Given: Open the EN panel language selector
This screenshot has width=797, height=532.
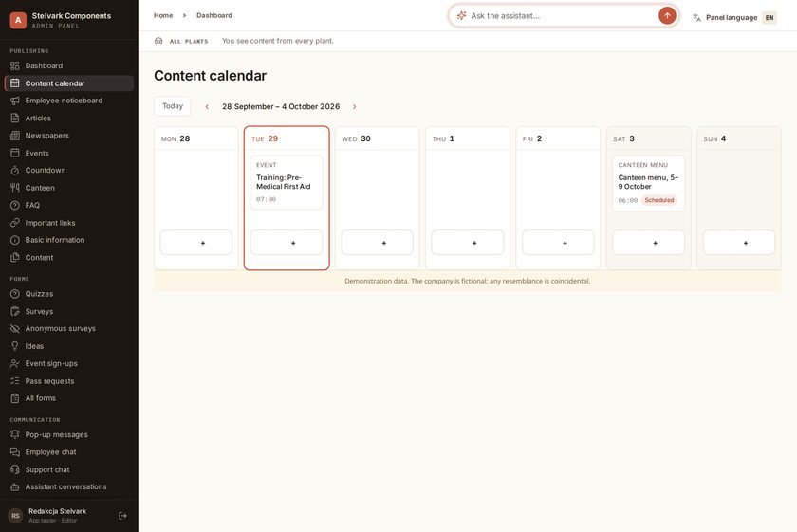Looking at the screenshot, I should coord(769,18).
